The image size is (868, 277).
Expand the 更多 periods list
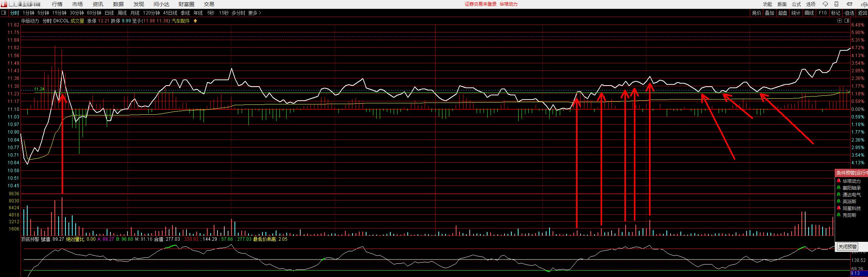point(255,13)
